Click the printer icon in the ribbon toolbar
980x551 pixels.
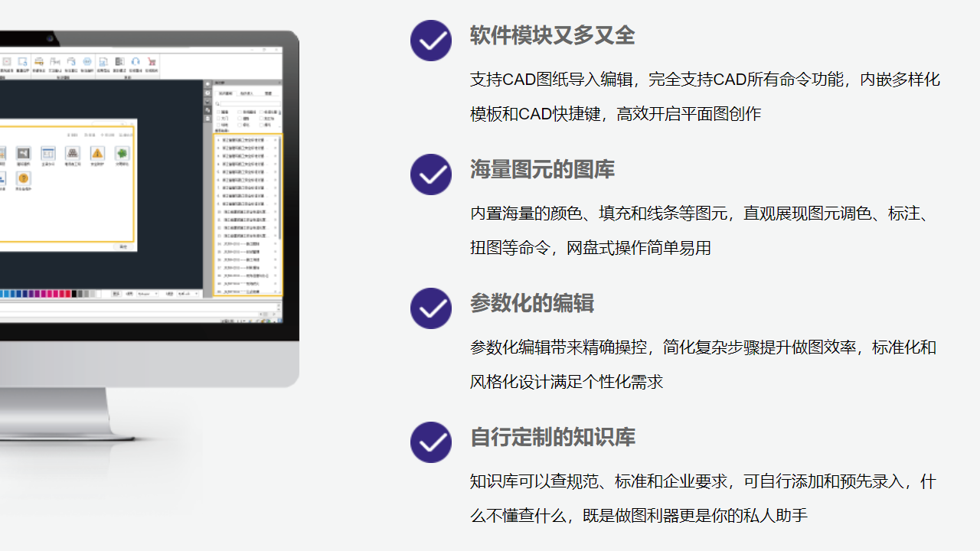coord(38,62)
